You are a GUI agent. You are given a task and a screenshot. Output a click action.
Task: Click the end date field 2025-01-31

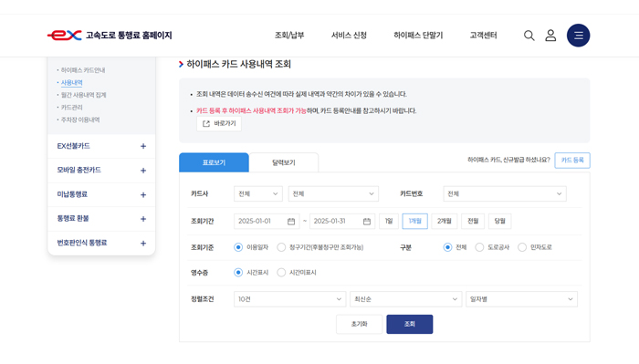[x=342, y=221]
